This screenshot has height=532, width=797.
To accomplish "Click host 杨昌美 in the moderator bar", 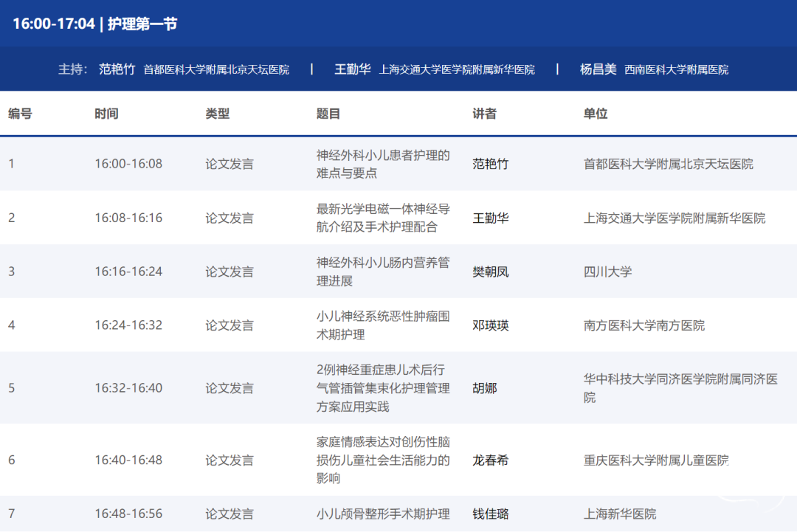I will coord(598,69).
